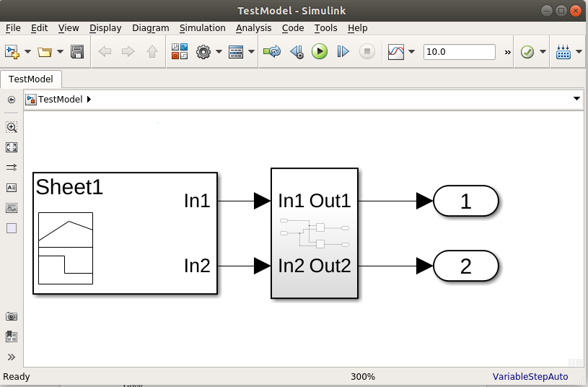Toggle the Sample Time Display arrows icon
Image resolution: width=588 pixels, height=387 pixels.
click(12, 168)
